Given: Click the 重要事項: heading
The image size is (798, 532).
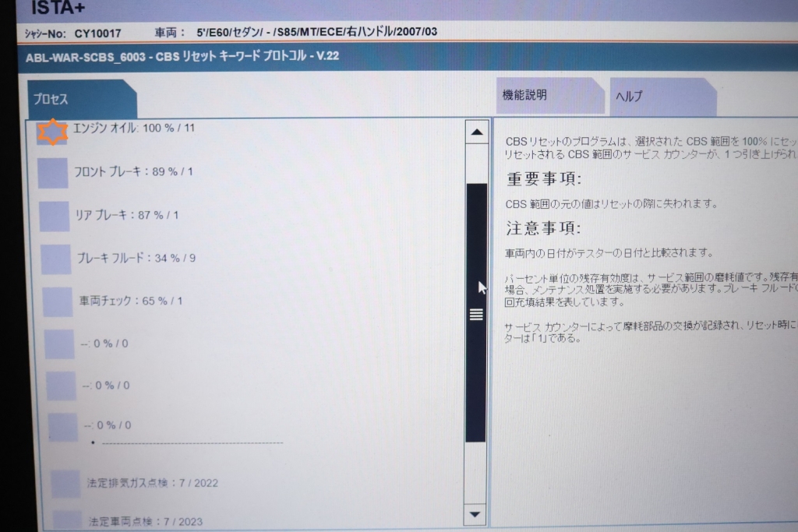Looking at the screenshot, I should (x=543, y=178).
